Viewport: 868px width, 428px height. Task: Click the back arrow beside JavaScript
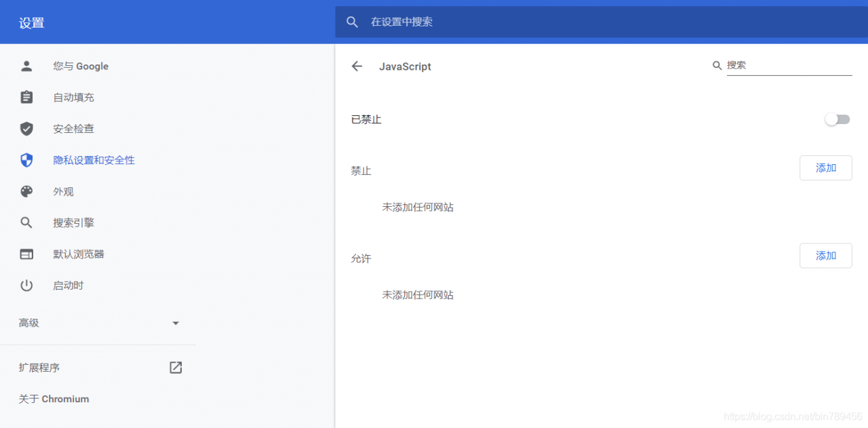click(357, 66)
